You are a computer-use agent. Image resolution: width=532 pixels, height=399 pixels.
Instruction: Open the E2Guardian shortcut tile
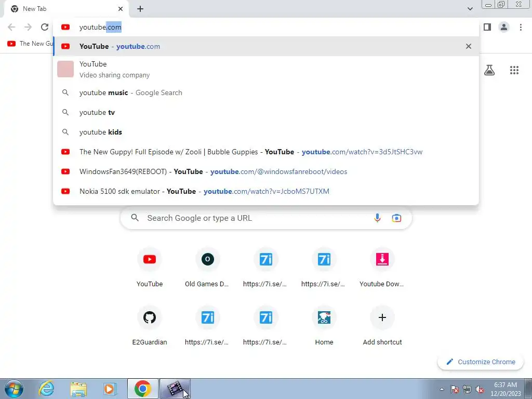coord(150,326)
